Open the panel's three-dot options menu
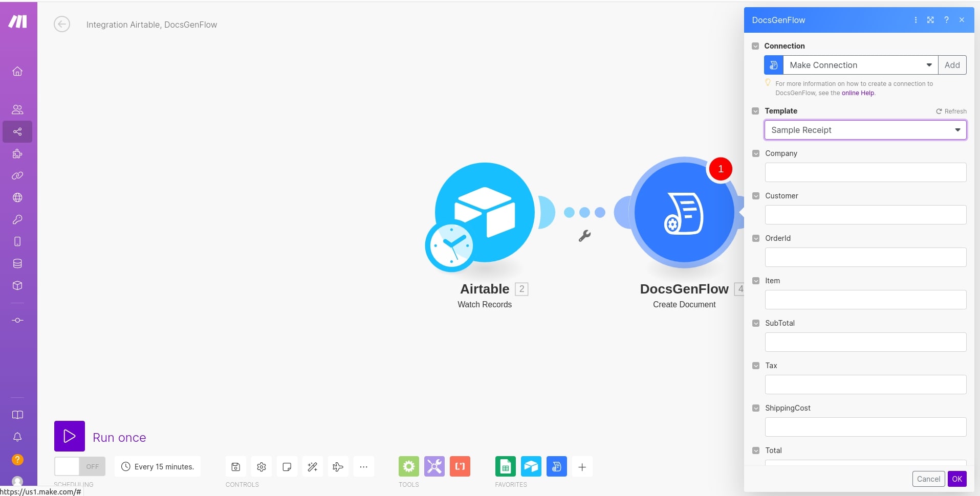The height and width of the screenshot is (496, 980). (x=916, y=20)
